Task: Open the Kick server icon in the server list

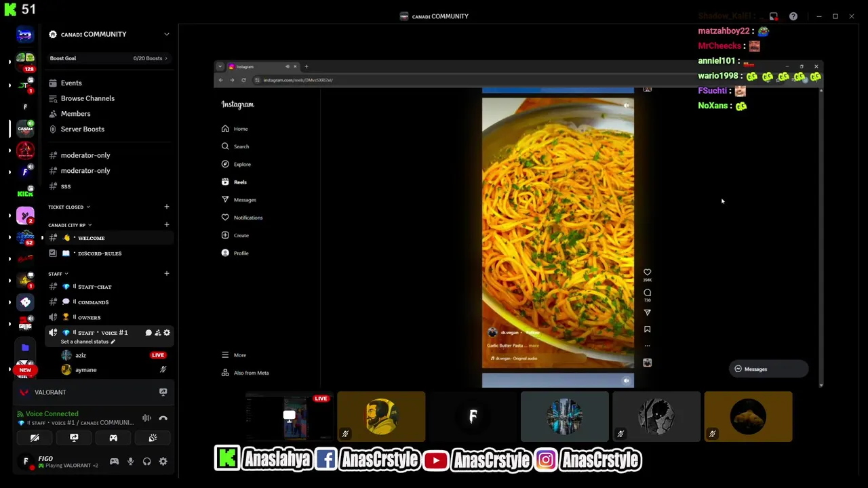Action: click(x=25, y=193)
